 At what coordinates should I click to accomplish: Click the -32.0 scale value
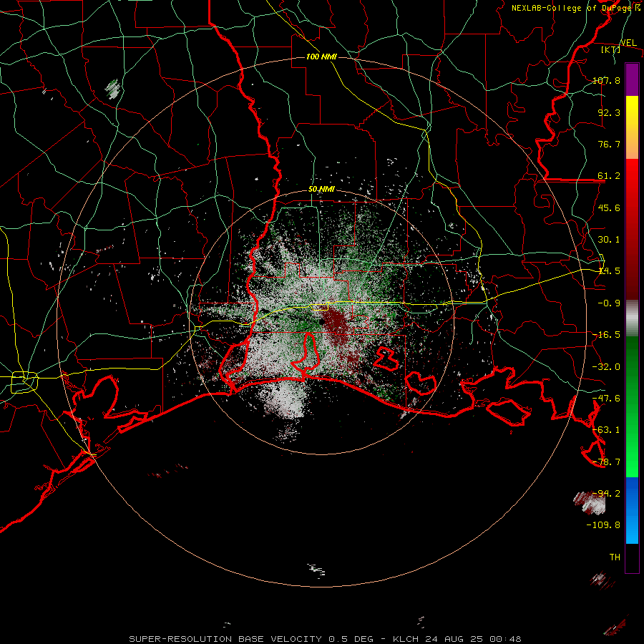(x=606, y=367)
